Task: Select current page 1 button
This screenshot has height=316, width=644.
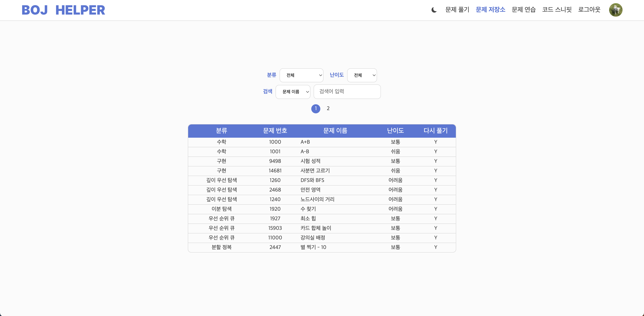Action: [315, 109]
